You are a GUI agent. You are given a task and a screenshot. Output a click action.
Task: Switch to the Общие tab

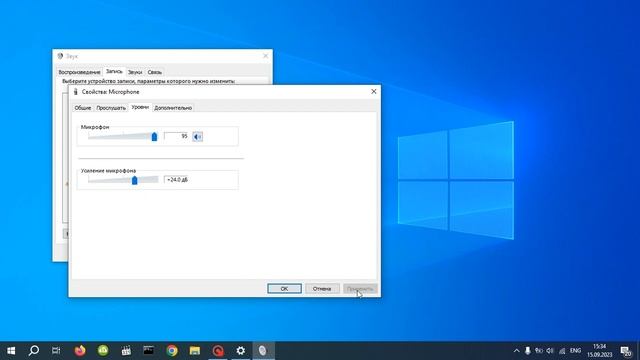[x=82, y=108]
